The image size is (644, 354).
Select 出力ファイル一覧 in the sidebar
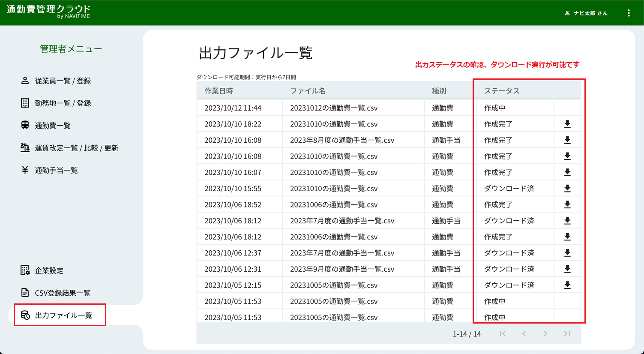[x=57, y=315]
